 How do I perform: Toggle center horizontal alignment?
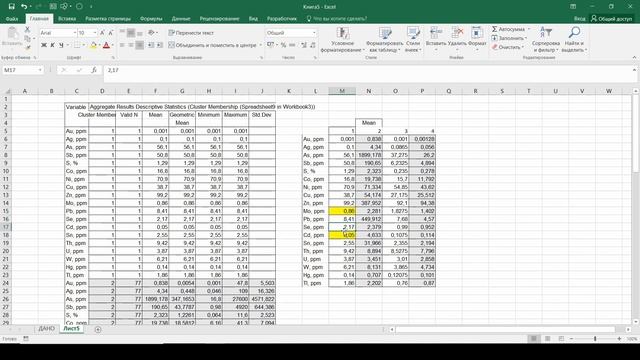point(131,45)
